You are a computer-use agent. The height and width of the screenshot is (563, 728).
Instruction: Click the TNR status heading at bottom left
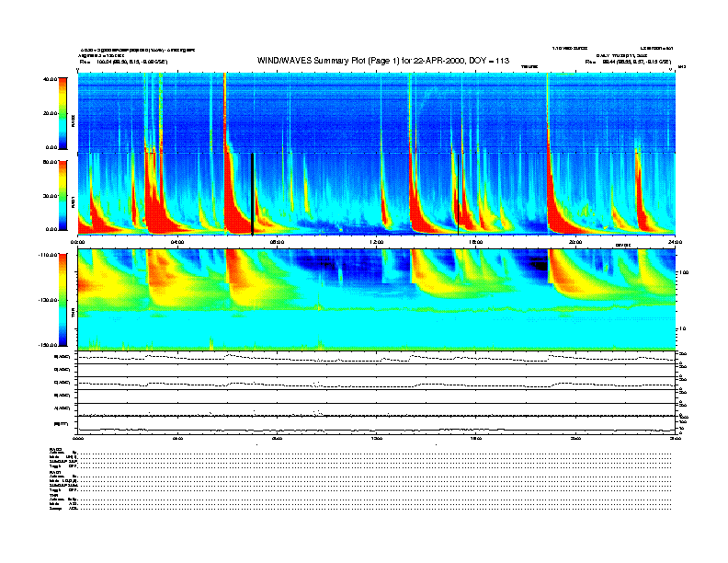[53, 496]
